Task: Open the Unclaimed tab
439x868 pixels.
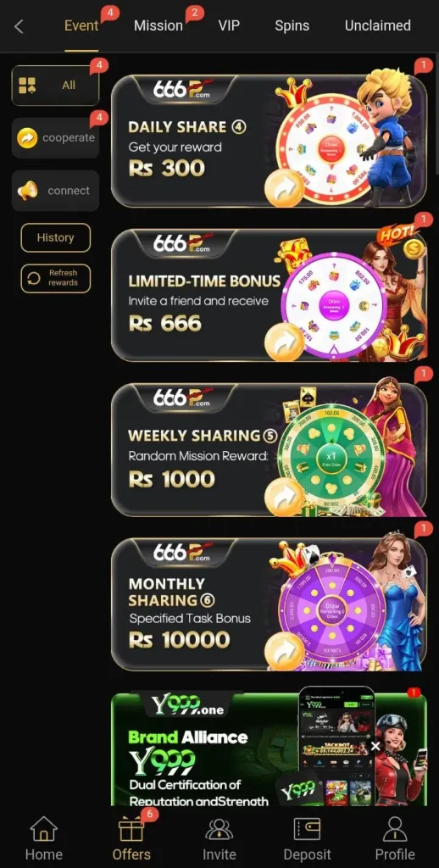Action: (x=377, y=25)
